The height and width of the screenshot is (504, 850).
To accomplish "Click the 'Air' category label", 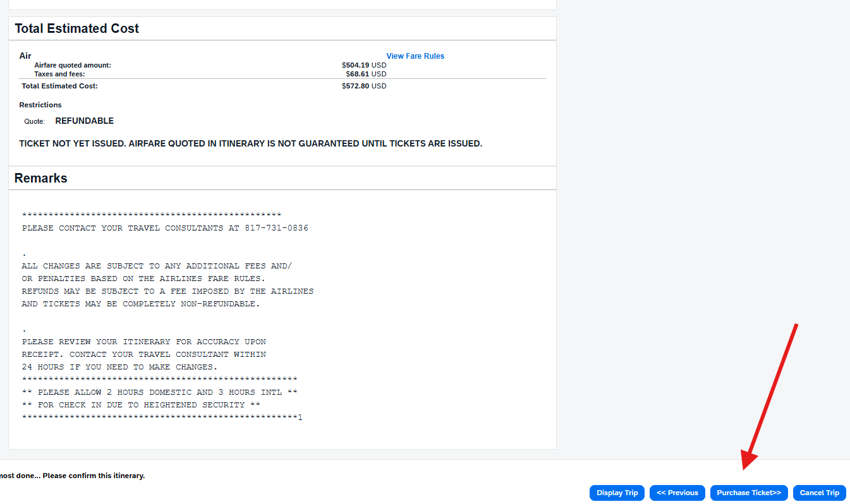I will pos(25,56).
